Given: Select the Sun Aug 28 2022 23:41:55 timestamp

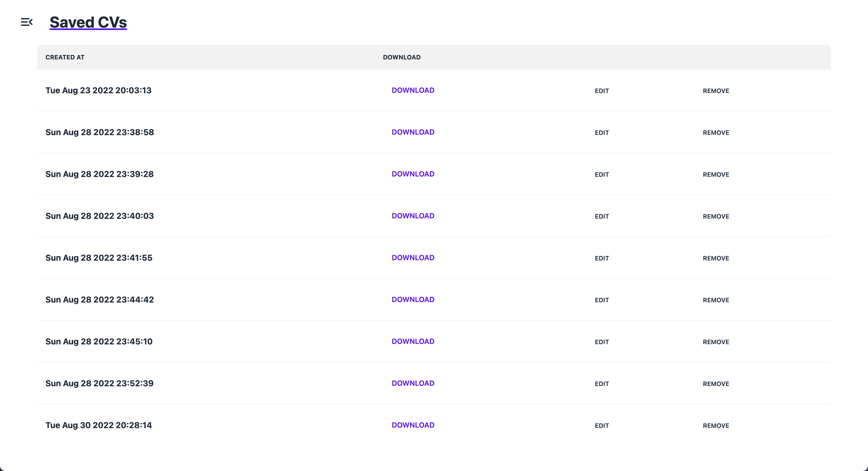Looking at the screenshot, I should pos(99,258).
